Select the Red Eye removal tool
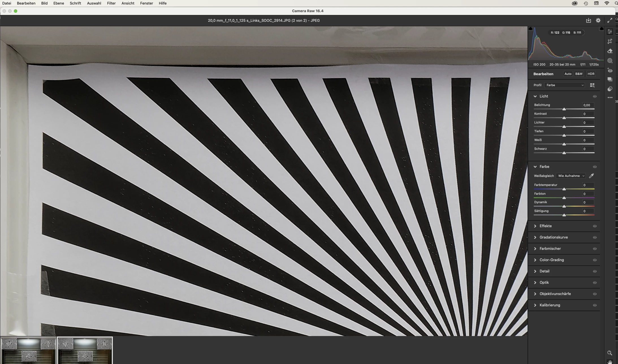618x364 pixels. point(610,70)
